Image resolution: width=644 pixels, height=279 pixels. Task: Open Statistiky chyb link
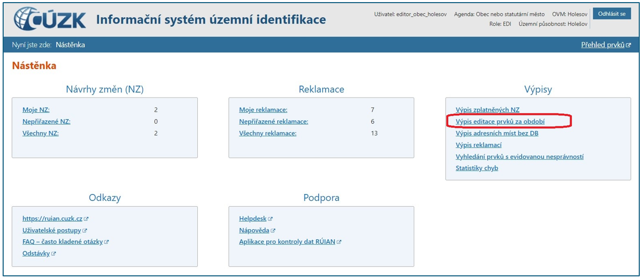pyautogui.click(x=477, y=168)
